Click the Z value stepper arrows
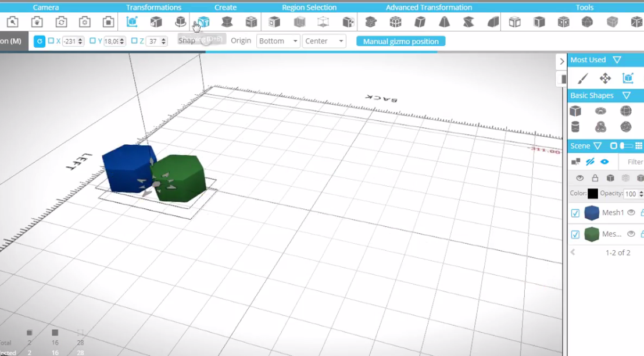This screenshot has width=644, height=356. pyautogui.click(x=163, y=41)
